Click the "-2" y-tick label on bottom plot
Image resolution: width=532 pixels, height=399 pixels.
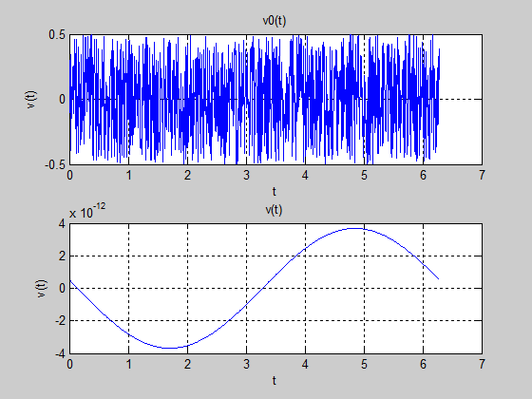[60, 321]
